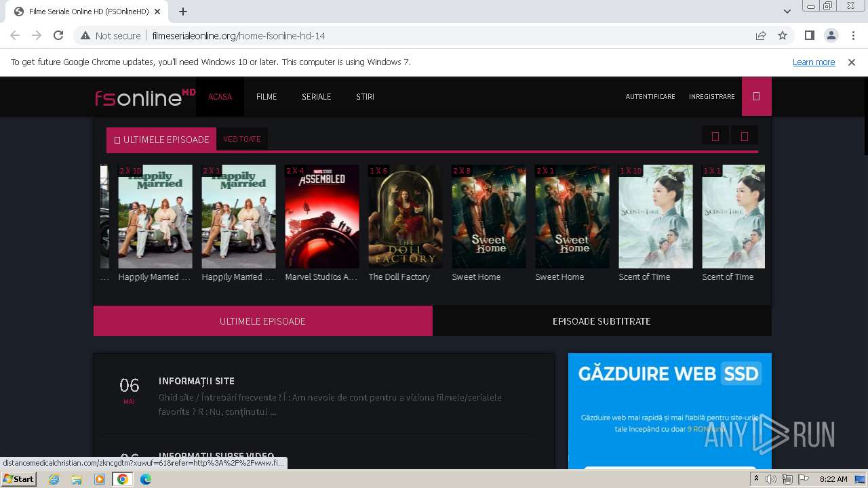Show hidden system tray icons

point(756,479)
